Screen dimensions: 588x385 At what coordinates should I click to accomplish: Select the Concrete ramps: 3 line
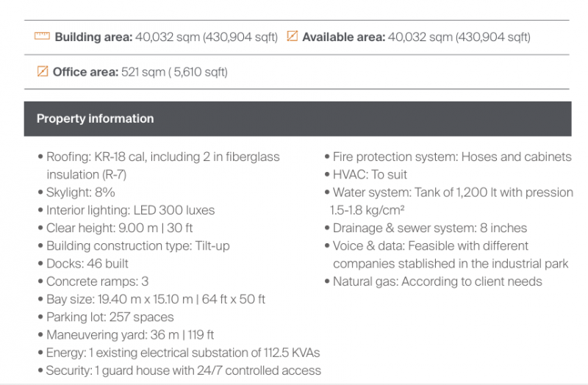click(x=97, y=281)
